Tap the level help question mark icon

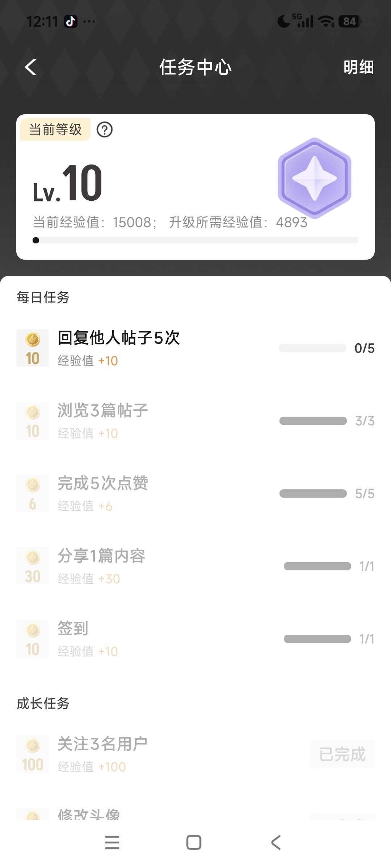[105, 129]
